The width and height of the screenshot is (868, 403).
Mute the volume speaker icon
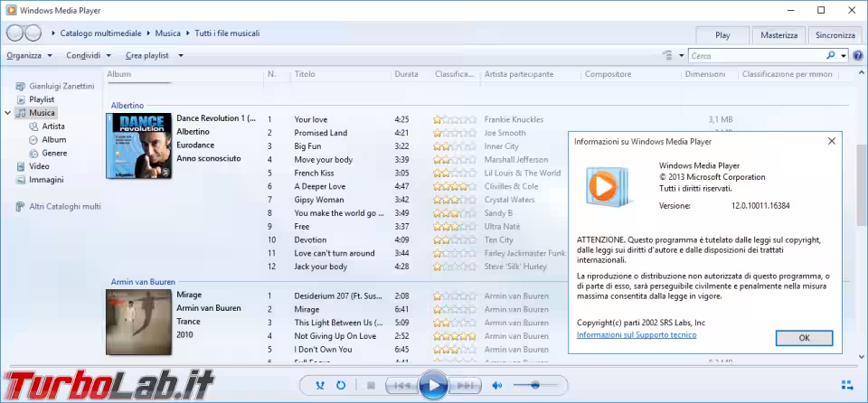tap(497, 385)
